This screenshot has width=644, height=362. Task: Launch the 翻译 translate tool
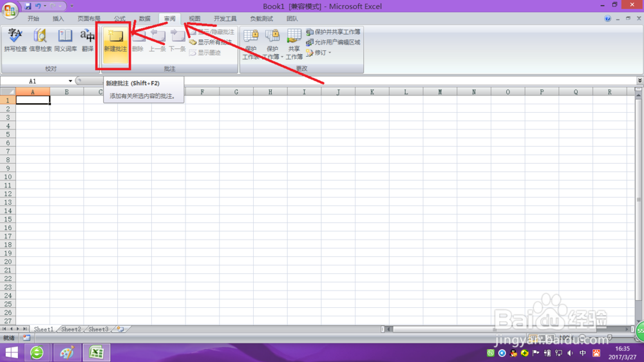point(88,41)
